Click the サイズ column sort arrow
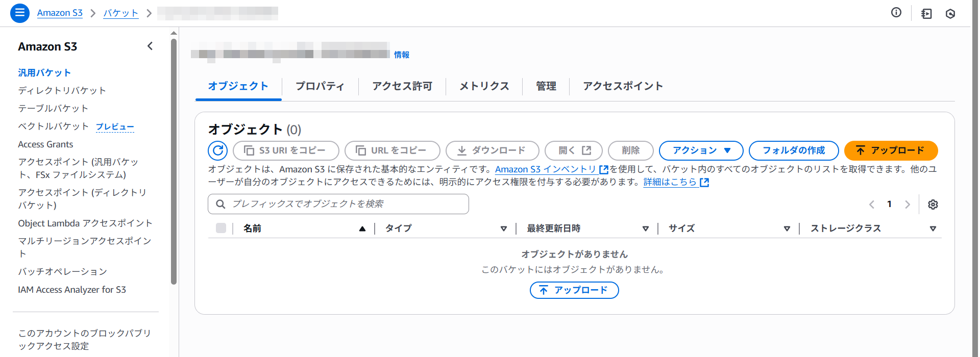980x357 pixels. (787, 229)
